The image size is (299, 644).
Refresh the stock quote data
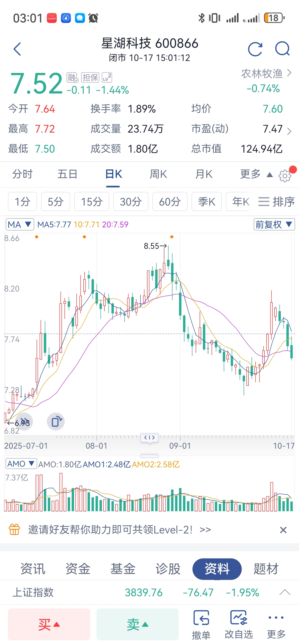[255, 49]
